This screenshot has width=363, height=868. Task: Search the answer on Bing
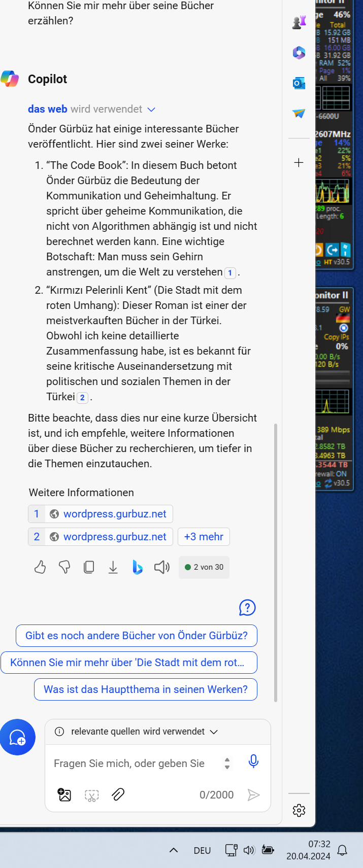coord(138,567)
